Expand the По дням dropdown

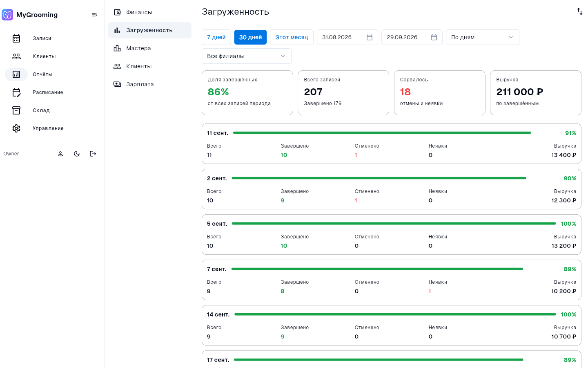483,37
